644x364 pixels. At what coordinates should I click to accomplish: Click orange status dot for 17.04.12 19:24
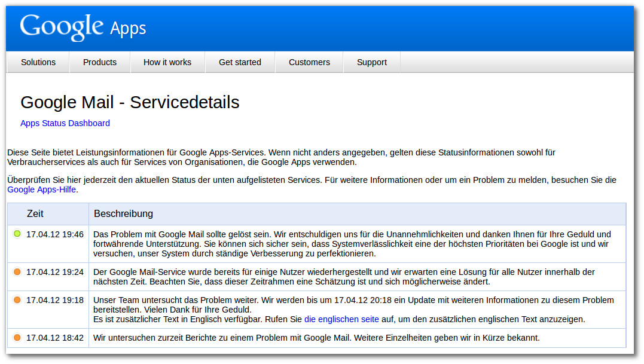click(x=17, y=272)
